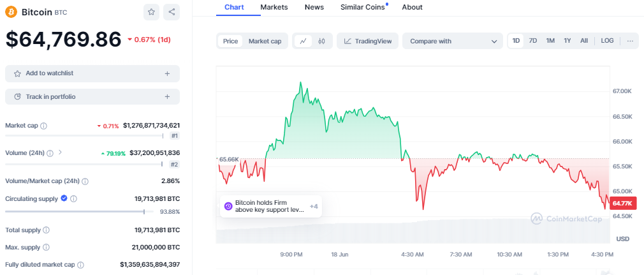The image size is (644, 275).
Task: Select Price chart mode
Action: (x=230, y=41)
